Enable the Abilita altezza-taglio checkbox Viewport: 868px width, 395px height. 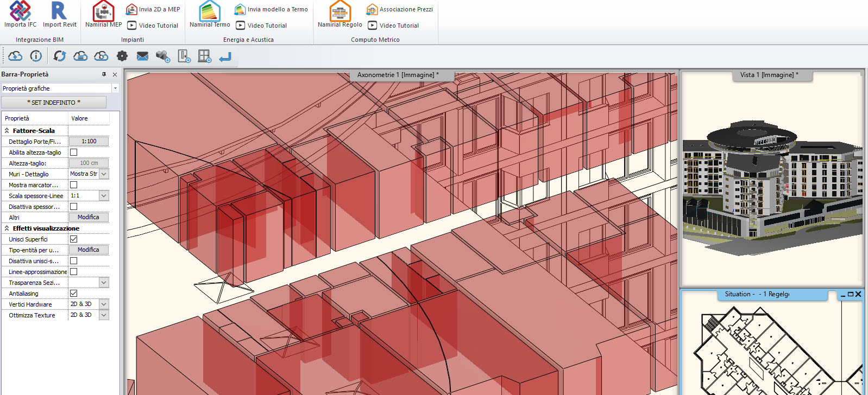74,152
